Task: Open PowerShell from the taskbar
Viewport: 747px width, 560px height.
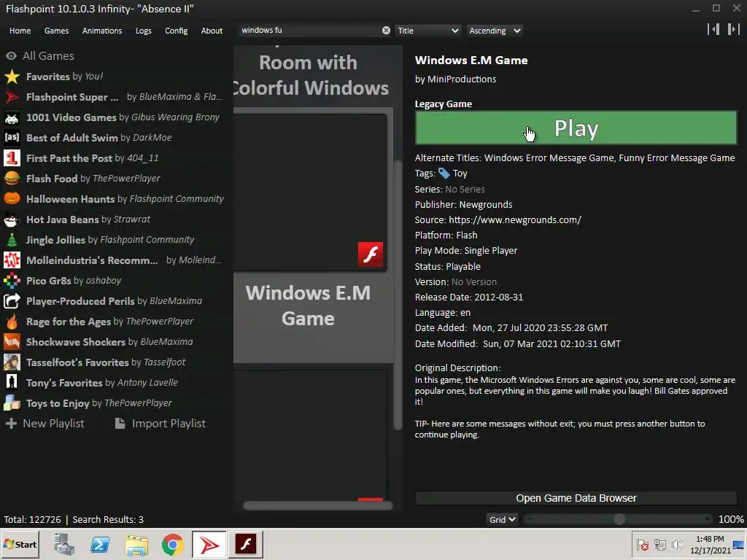Action: click(x=100, y=545)
